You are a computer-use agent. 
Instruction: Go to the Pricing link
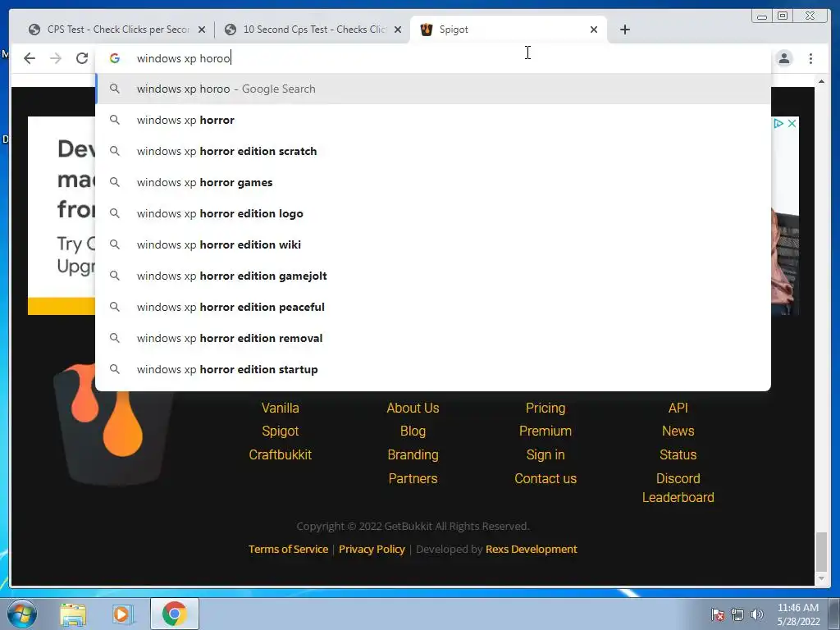click(x=546, y=408)
